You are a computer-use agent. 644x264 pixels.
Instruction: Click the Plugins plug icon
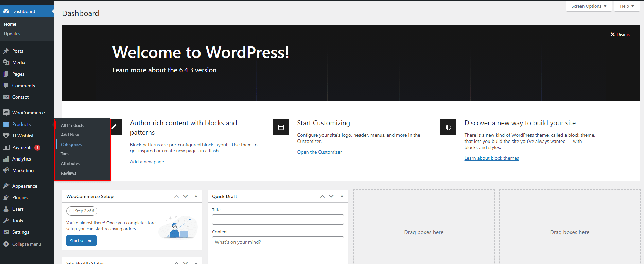tap(6, 197)
